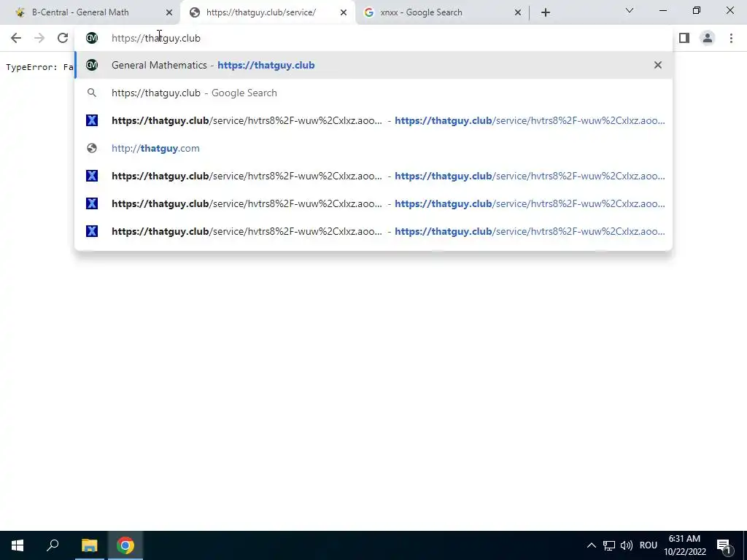Screen dimensions: 747x560
Task: Select the thatguy.club/service tab
Action: tap(267, 12)
